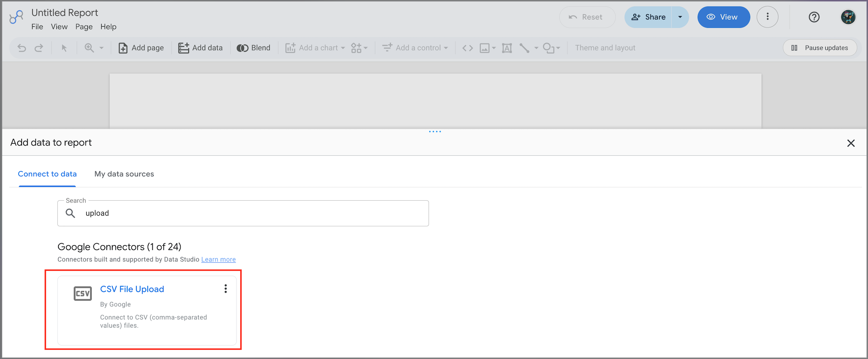Viewport: 868px width, 359px height.
Task: Select the Text box tool
Action: point(507,48)
